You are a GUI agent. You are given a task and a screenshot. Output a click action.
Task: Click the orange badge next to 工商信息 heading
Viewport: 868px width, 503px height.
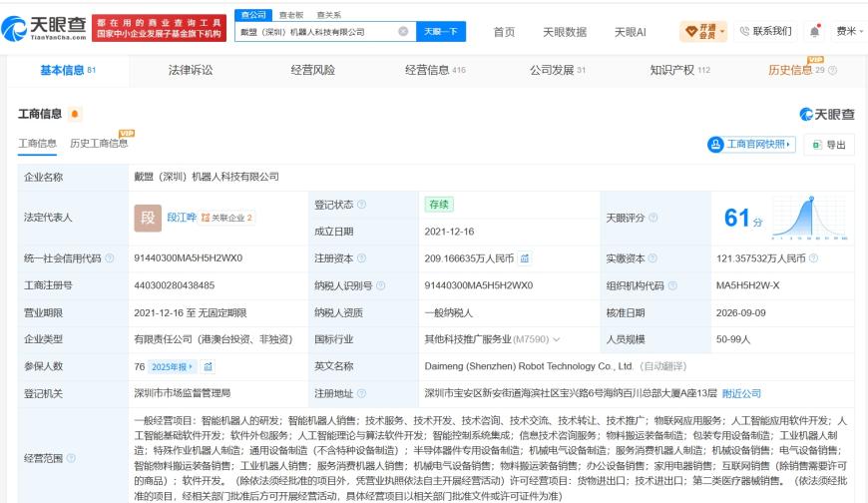[75, 114]
